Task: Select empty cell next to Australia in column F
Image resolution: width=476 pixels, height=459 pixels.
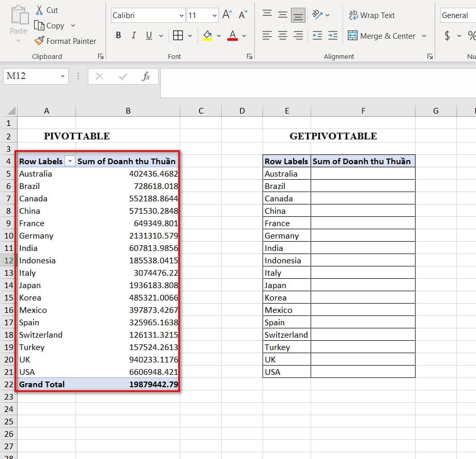Action: click(x=363, y=173)
